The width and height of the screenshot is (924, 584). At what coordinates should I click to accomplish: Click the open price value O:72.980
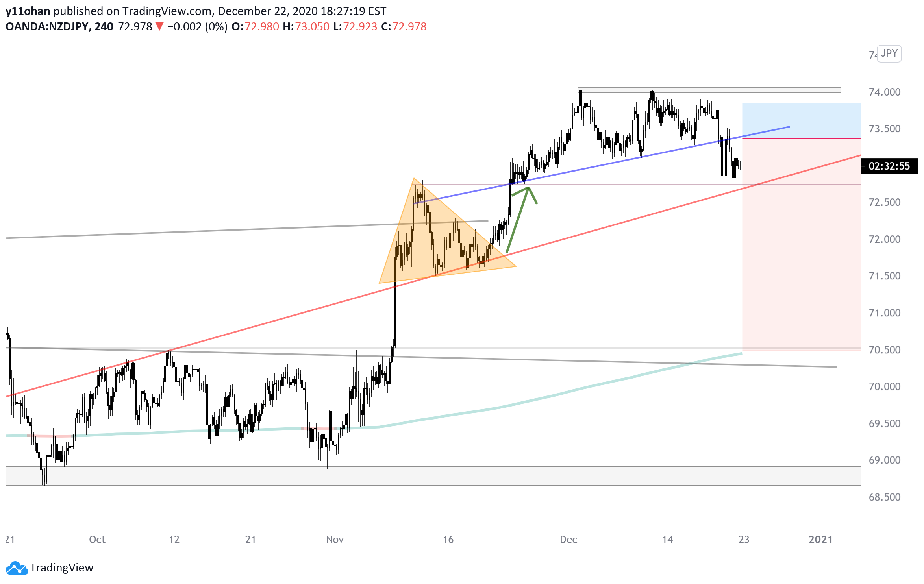(255, 27)
